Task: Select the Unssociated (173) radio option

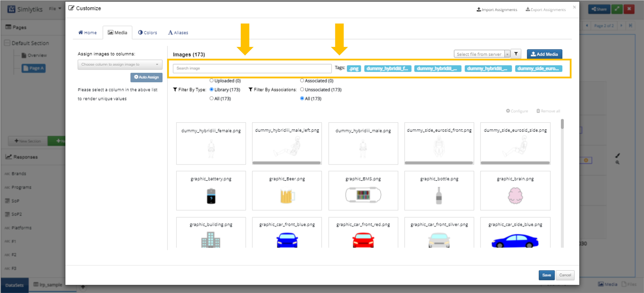Action: point(302,89)
